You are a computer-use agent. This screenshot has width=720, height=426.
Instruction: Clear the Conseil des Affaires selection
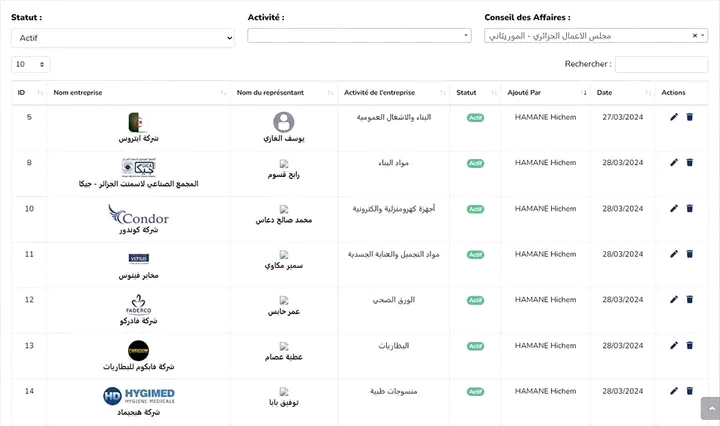(x=695, y=35)
